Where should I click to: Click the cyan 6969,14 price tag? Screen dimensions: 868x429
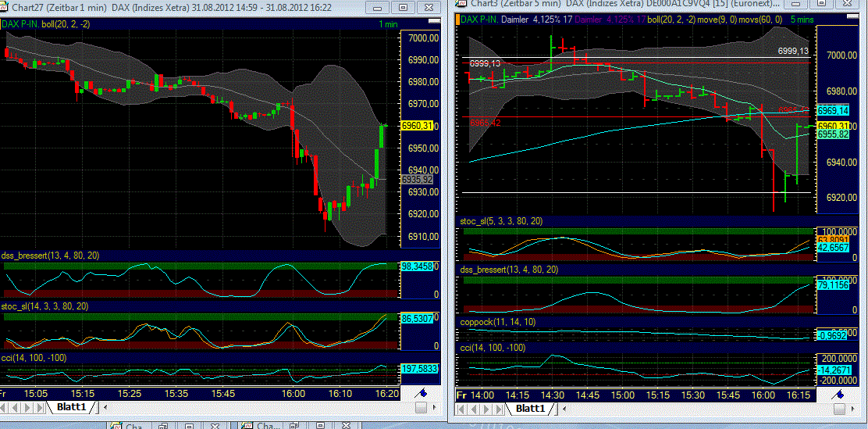pyautogui.click(x=834, y=110)
